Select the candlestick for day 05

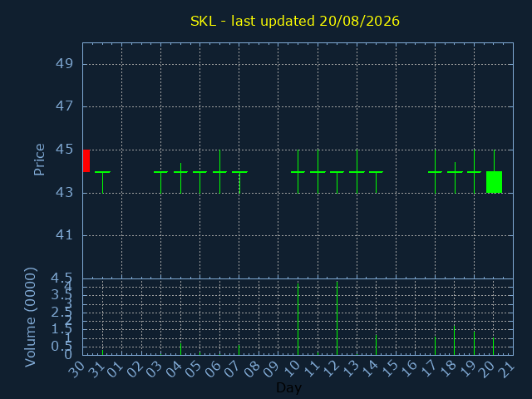point(199,183)
